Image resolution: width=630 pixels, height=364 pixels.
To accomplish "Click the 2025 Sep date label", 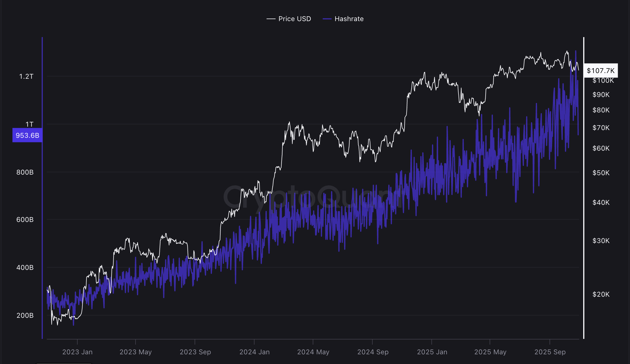I will point(551,352).
